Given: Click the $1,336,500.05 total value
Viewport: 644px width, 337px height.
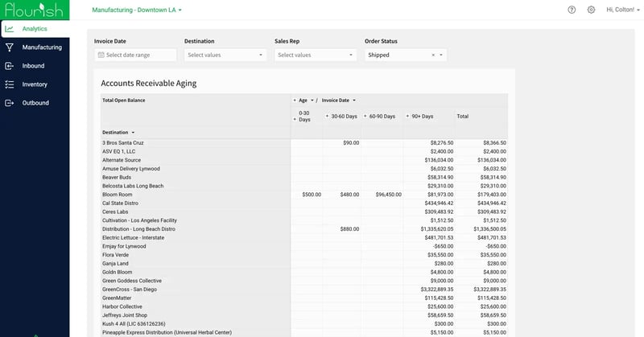Looking at the screenshot, I should 490,229.
